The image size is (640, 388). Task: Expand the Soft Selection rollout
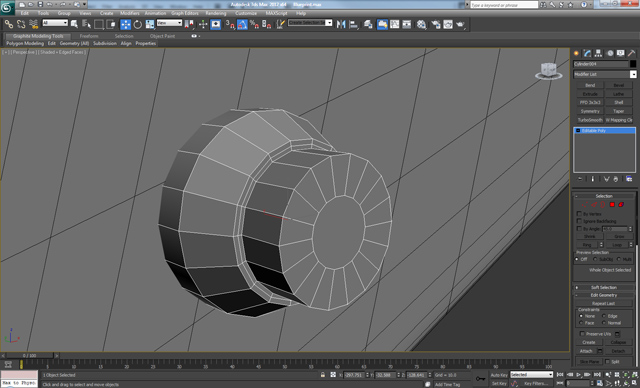pyautogui.click(x=604, y=287)
